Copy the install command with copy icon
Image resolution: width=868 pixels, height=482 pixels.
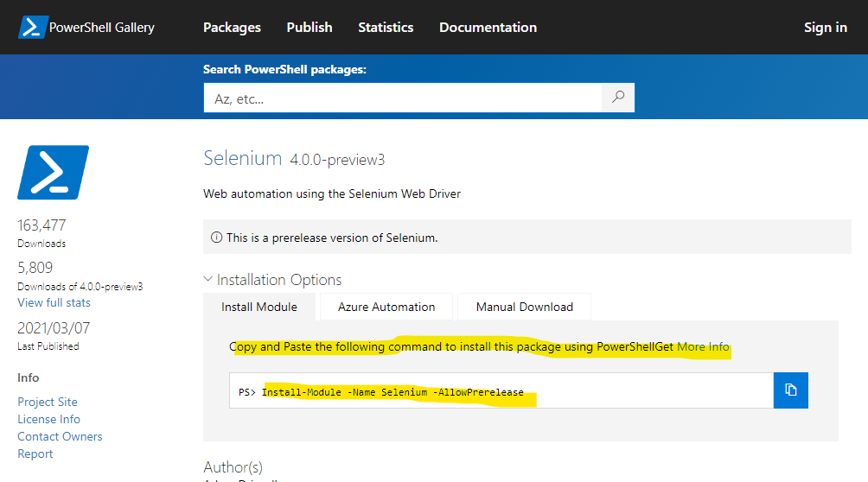(x=791, y=390)
